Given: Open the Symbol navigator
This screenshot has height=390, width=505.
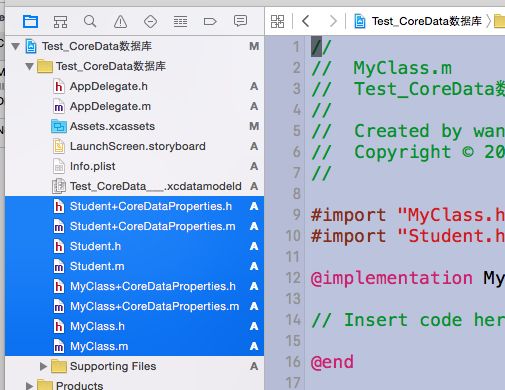Looking at the screenshot, I should coord(60,22).
